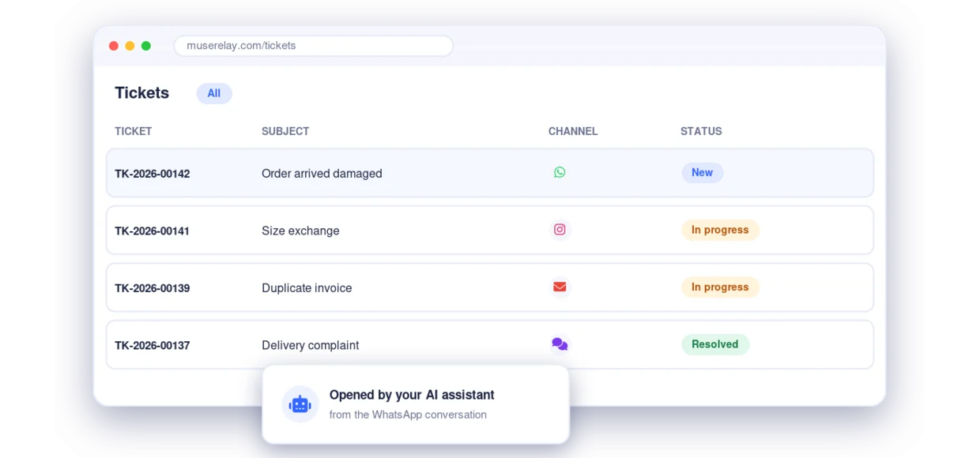Click the Resolved status badge

coord(715,344)
